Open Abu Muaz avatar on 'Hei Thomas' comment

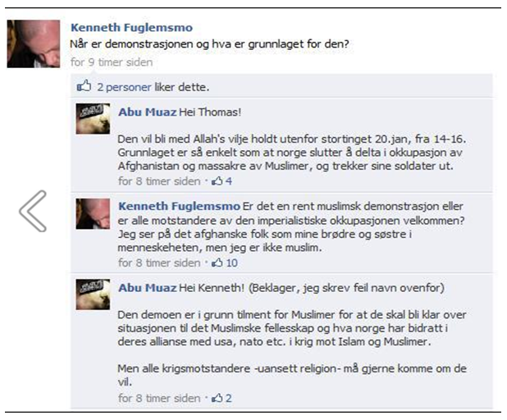93,119
